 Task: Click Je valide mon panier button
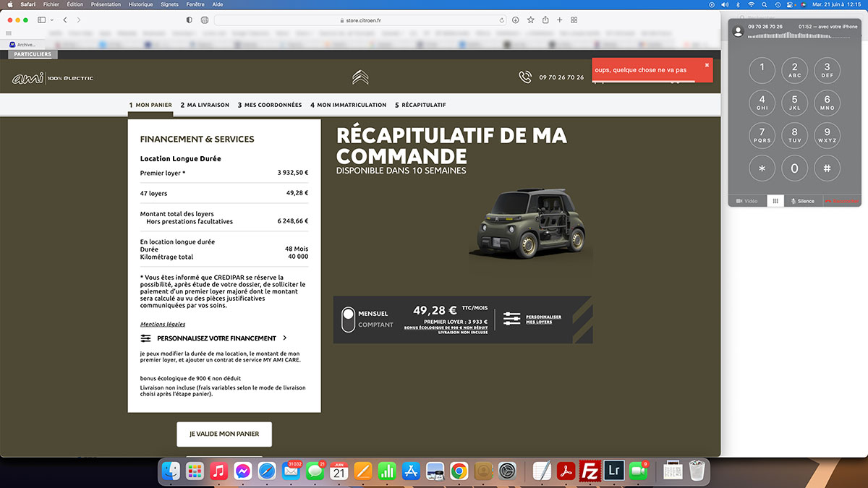224,434
